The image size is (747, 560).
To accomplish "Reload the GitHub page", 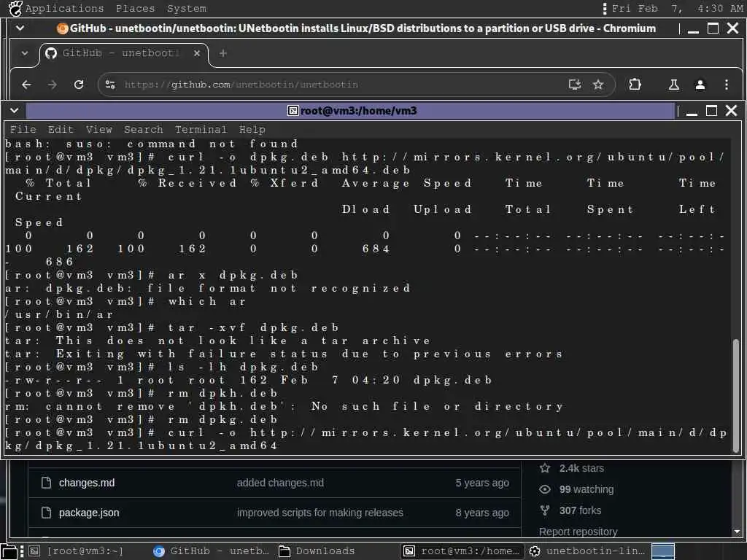I will pos(79,85).
